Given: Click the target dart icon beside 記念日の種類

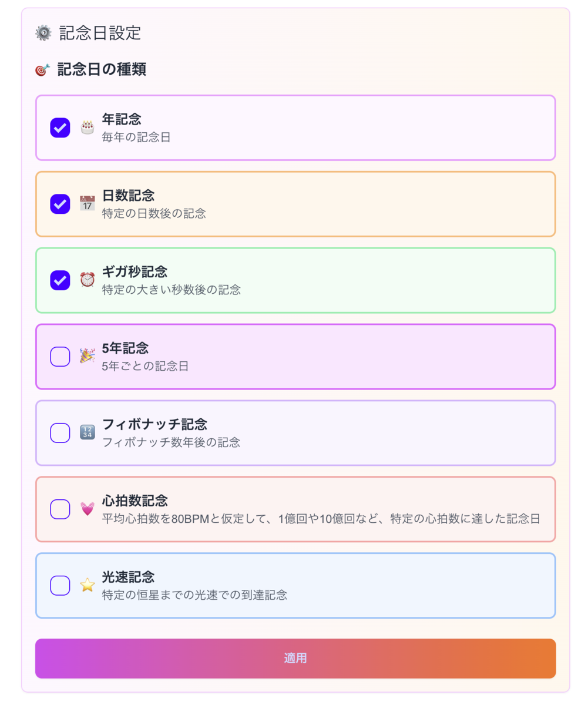Looking at the screenshot, I should tap(43, 70).
